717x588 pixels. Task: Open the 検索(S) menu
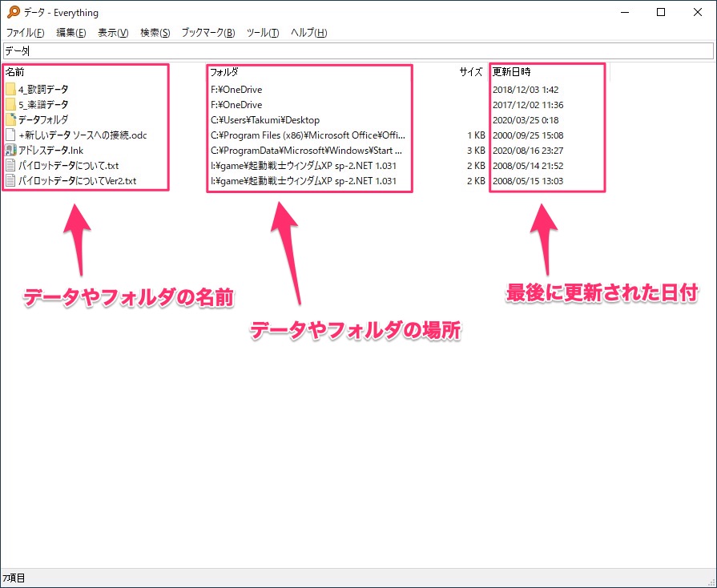[155, 33]
